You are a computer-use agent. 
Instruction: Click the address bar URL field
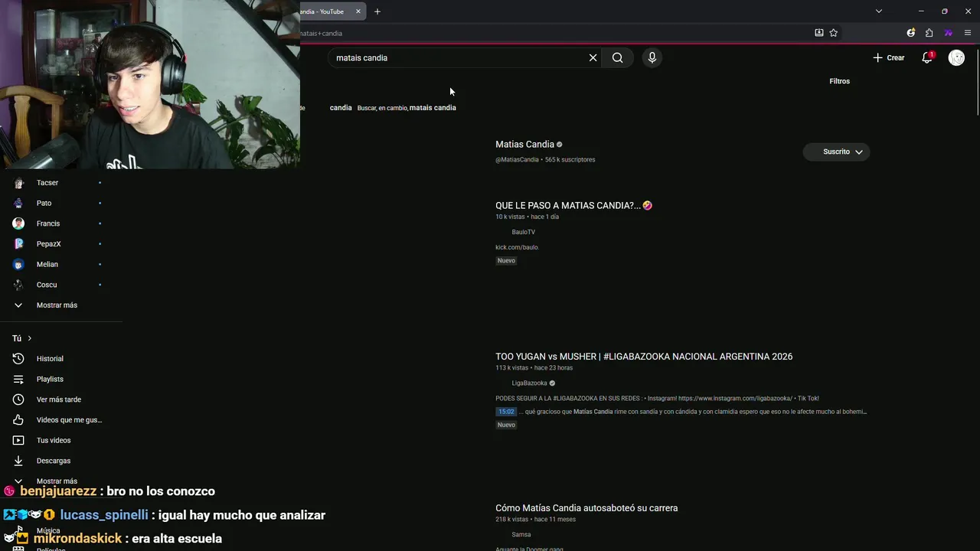click(x=551, y=33)
